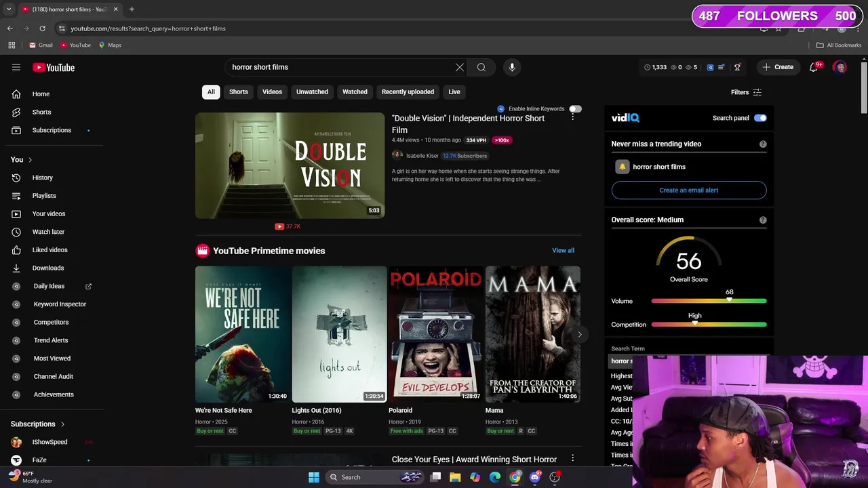Open vidIQ Competitors
The height and width of the screenshot is (488, 868).
[52, 322]
